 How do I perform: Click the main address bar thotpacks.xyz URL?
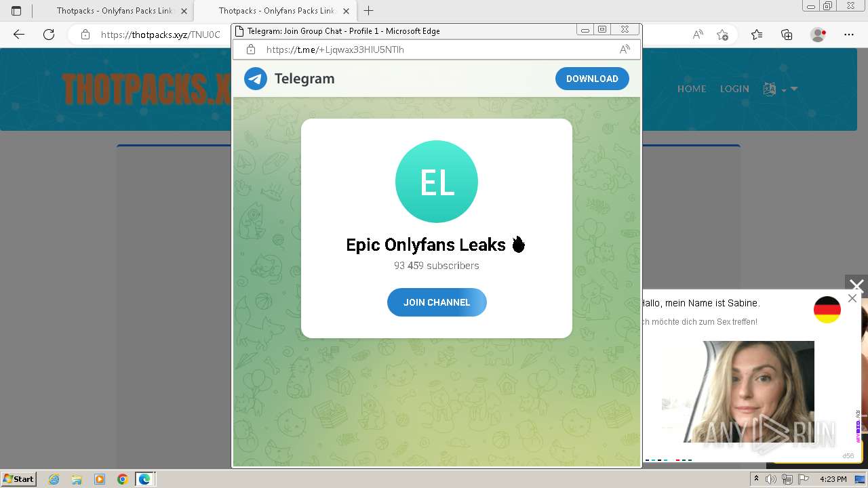click(x=161, y=35)
